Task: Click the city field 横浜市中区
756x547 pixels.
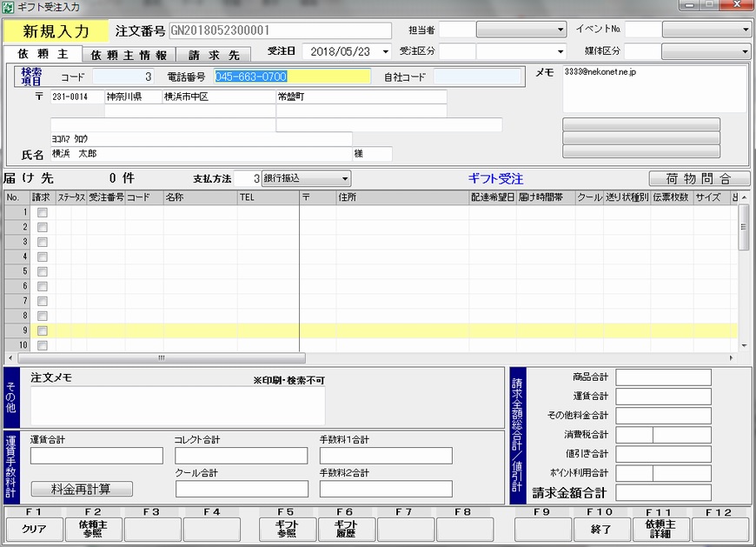Action: point(218,97)
